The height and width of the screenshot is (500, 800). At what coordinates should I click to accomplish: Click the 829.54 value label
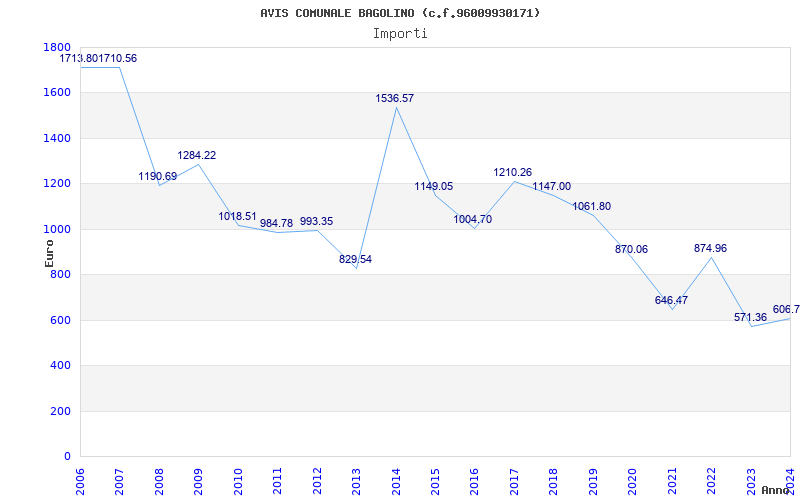click(x=356, y=259)
